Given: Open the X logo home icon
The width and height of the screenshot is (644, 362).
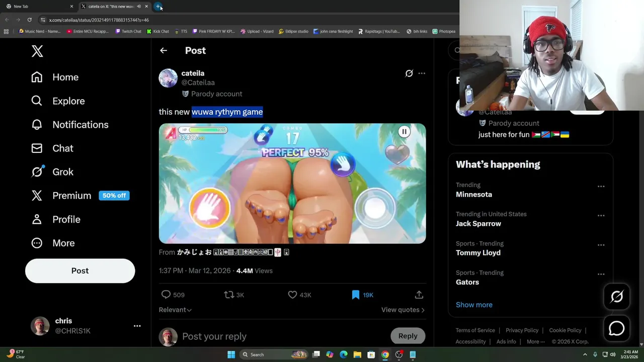Looking at the screenshot, I should tap(37, 51).
